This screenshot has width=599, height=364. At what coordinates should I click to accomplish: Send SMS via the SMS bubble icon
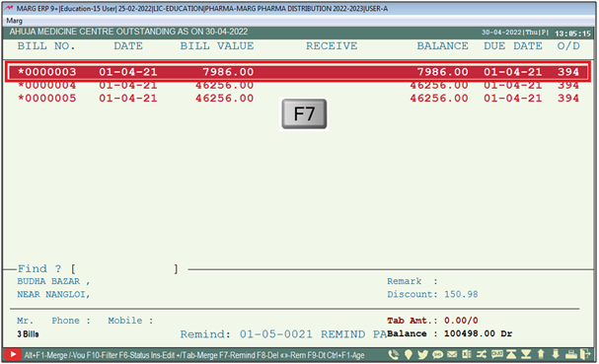click(437, 354)
